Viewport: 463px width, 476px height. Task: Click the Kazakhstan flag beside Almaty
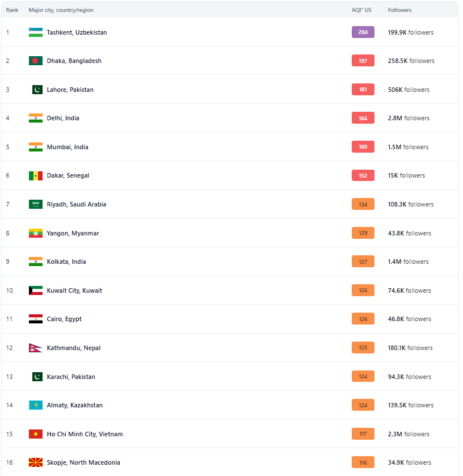[x=36, y=405]
